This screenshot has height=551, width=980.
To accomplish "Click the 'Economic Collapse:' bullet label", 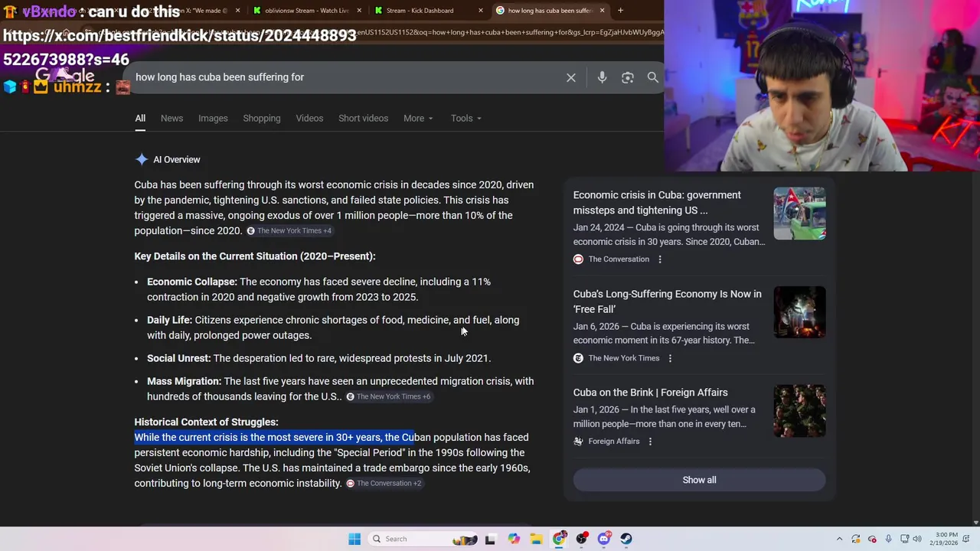I will tap(192, 282).
